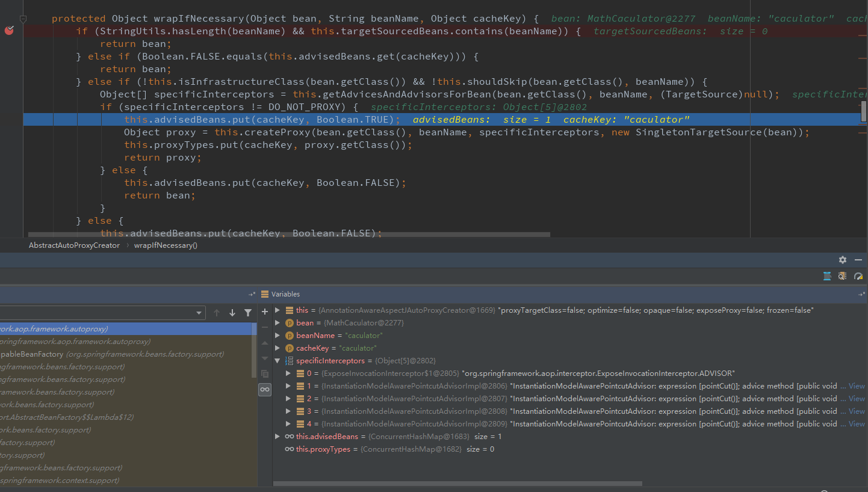The width and height of the screenshot is (868, 492).
Task: Click 'Object proxy = this.createProxy' code line
Action: tap(467, 132)
